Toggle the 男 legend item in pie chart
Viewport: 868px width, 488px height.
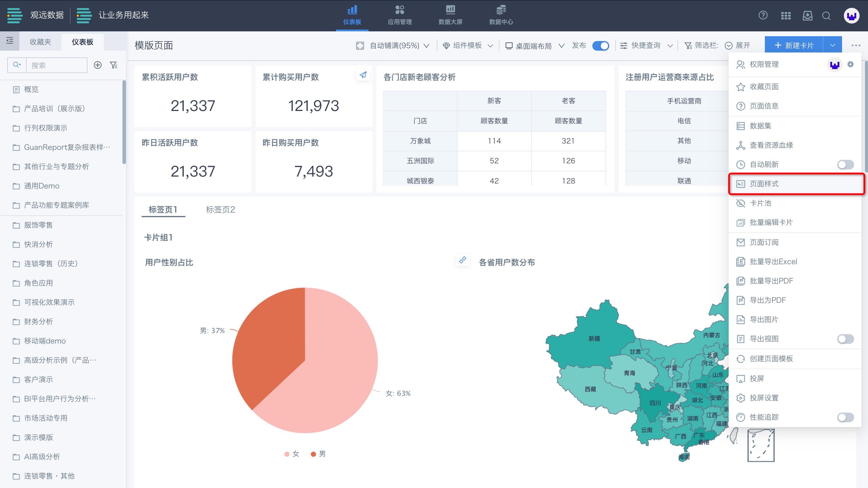click(x=318, y=454)
